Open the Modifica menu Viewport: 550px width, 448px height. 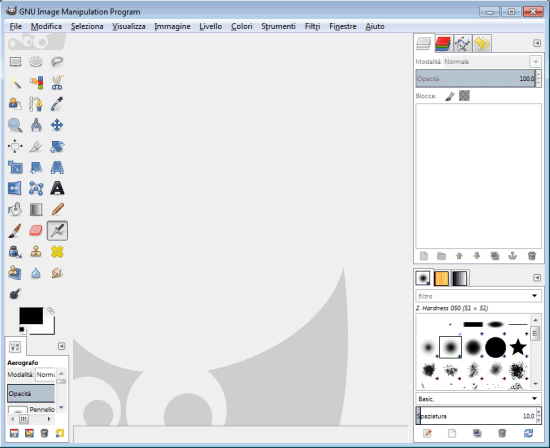(x=46, y=26)
